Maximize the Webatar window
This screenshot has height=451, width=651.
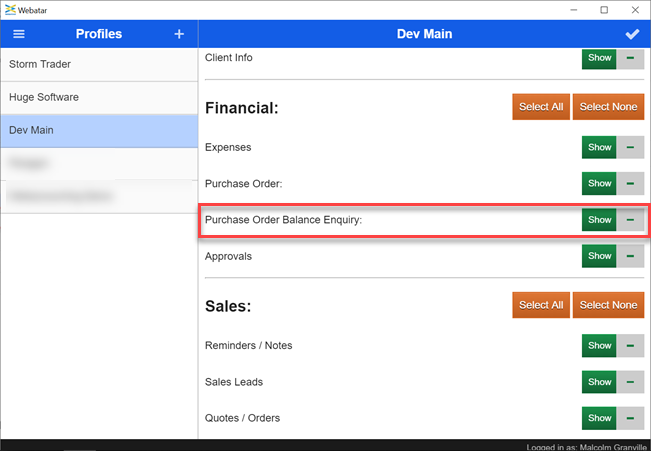(x=604, y=9)
